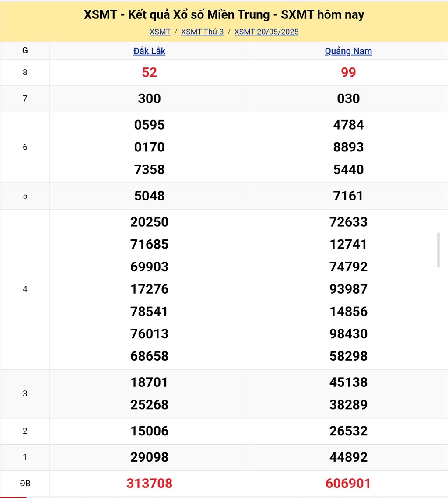This screenshot has height=498, width=448.
Task: Click the vertical page scrollbar thumb
Action: pos(438,250)
